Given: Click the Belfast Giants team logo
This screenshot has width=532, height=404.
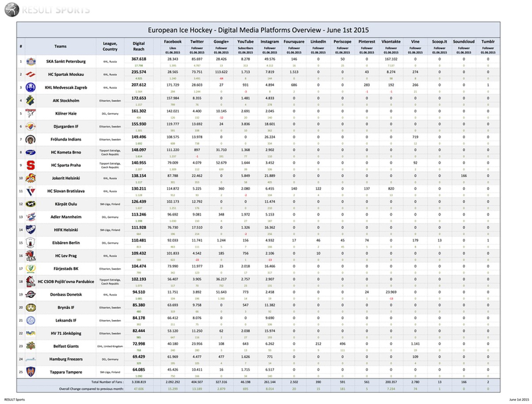Looking at the screenshot, I should tap(31, 346).
